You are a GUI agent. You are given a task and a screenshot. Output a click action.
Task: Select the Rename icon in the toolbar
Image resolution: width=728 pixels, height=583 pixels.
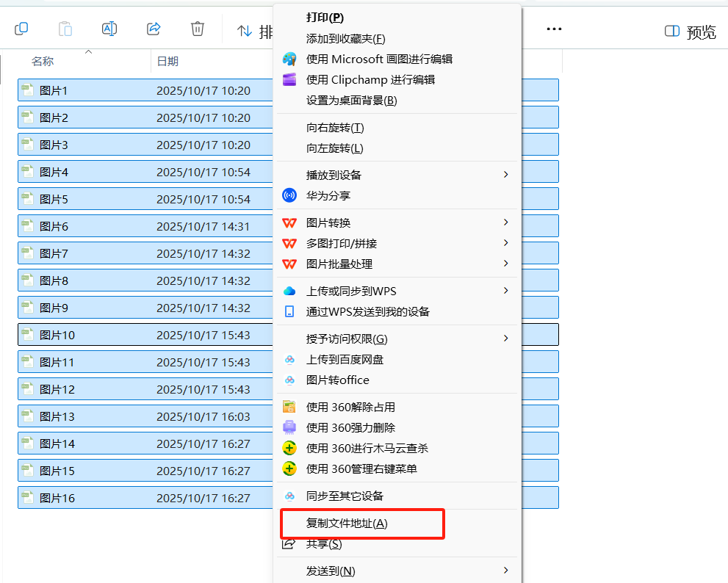pyautogui.click(x=109, y=29)
